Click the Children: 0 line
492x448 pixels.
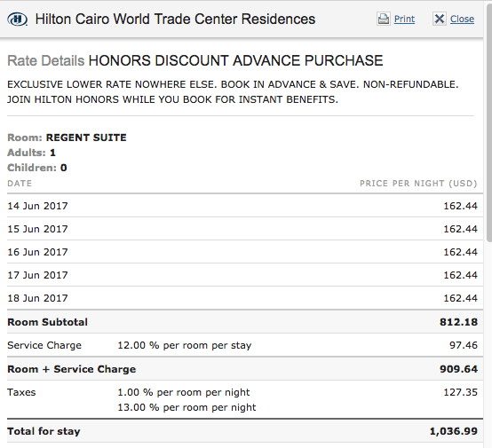(37, 168)
